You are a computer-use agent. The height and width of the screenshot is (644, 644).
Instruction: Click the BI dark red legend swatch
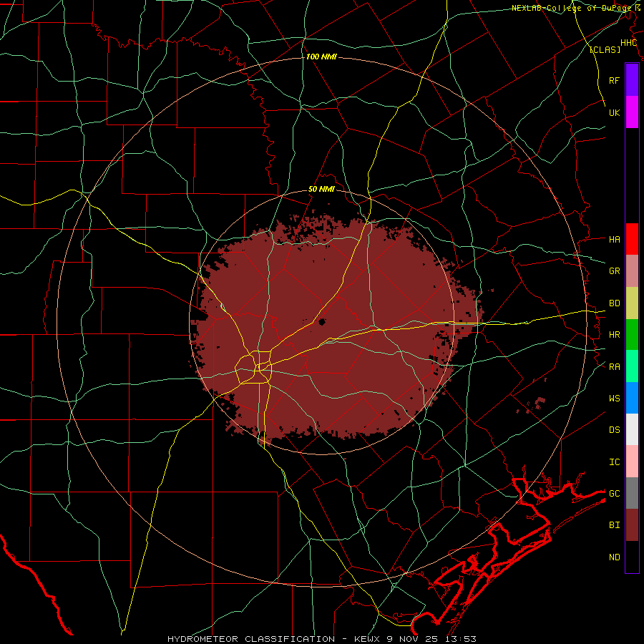click(x=632, y=525)
